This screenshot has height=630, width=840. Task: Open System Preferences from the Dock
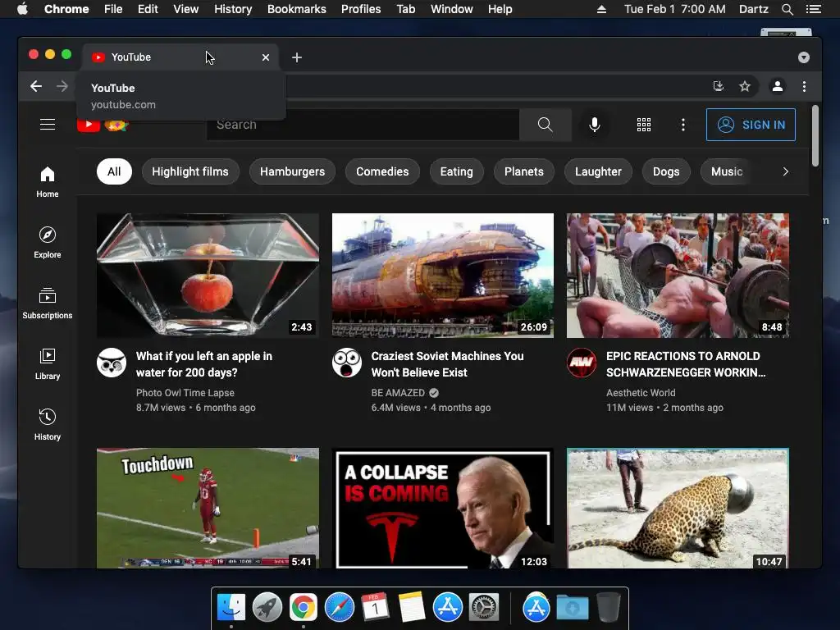[484, 608]
